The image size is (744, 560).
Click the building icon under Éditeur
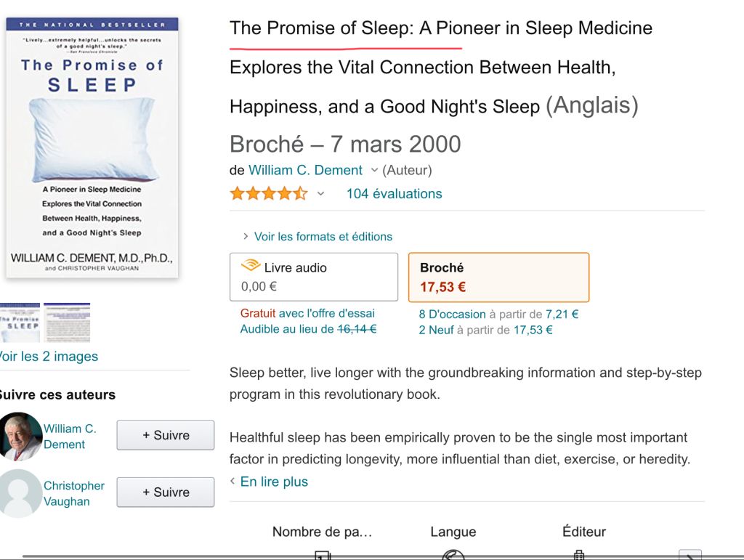579,556
